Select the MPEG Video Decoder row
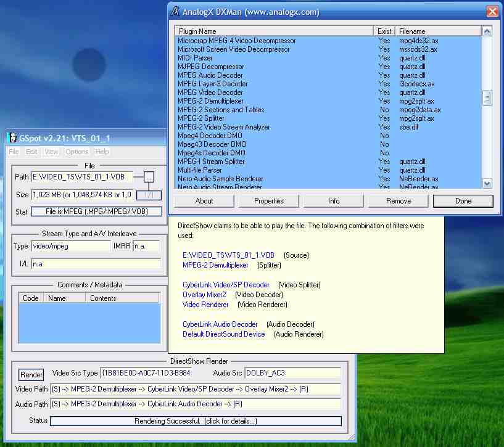504x447 pixels. tap(329, 92)
